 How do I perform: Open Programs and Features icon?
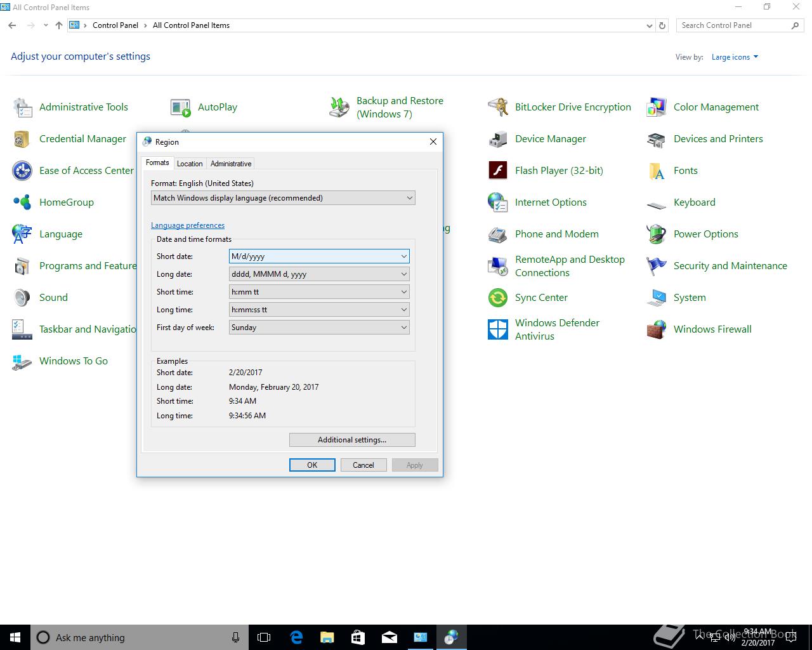pos(22,266)
